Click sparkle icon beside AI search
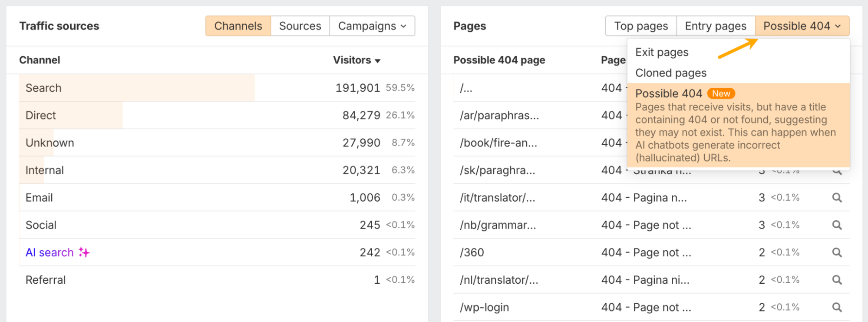Image resolution: width=868 pixels, height=322 pixels. pos(84,252)
